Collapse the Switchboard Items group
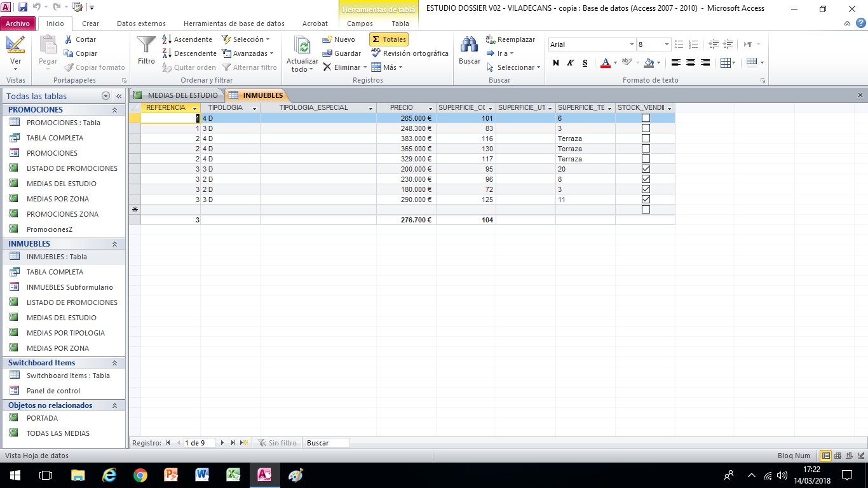Image resolution: width=868 pixels, height=488 pixels. tap(115, 363)
